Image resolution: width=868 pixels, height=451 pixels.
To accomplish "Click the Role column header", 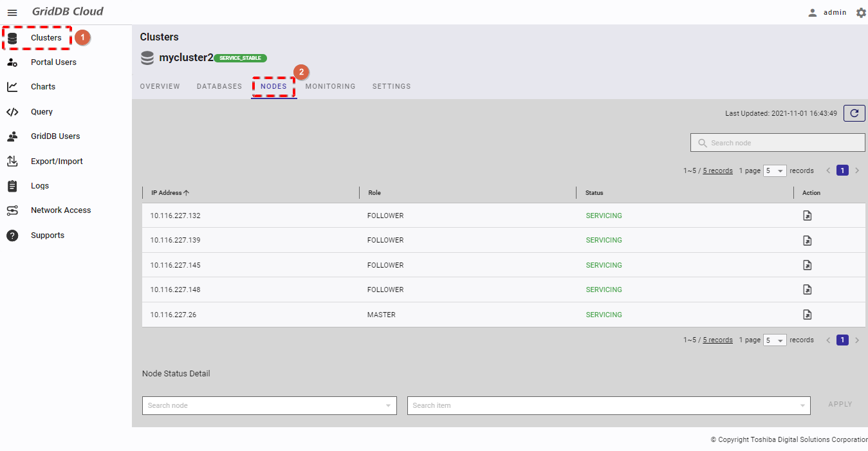I will [374, 192].
